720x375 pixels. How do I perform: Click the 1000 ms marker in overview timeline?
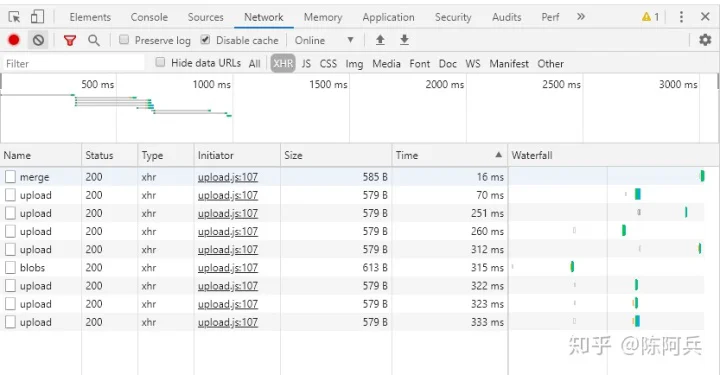(212, 84)
